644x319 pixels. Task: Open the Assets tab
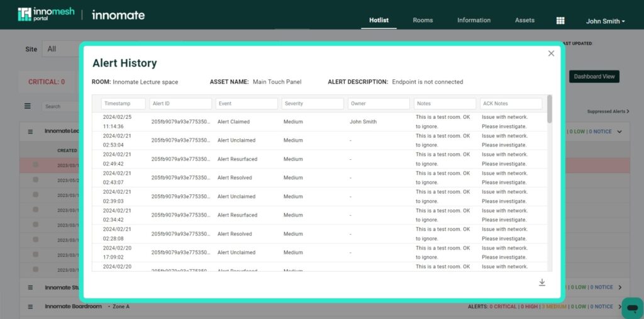525,20
